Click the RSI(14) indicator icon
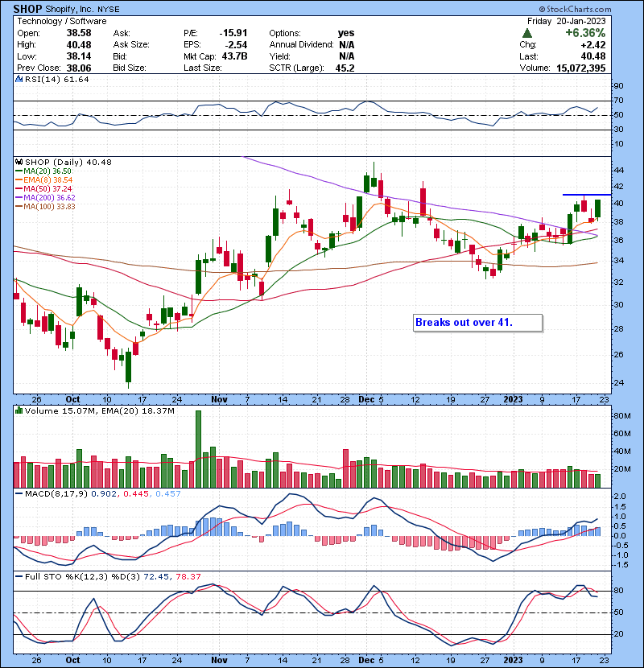The height and width of the screenshot is (668, 644). (19, 79)
